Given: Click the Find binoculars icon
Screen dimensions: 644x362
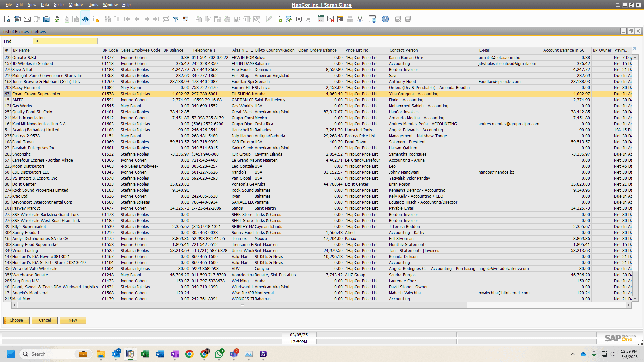Looking at the screenshot, I should 108,19.
